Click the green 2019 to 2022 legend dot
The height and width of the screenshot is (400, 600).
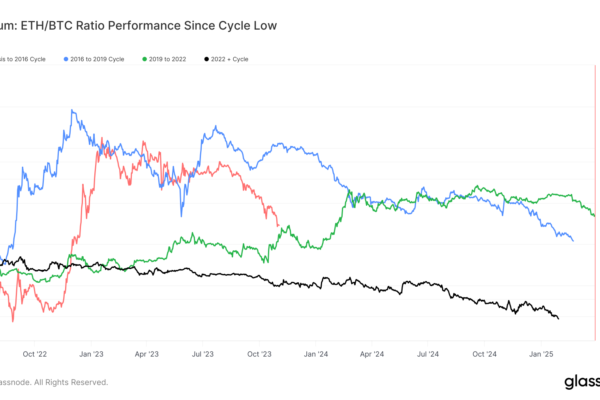146,60
